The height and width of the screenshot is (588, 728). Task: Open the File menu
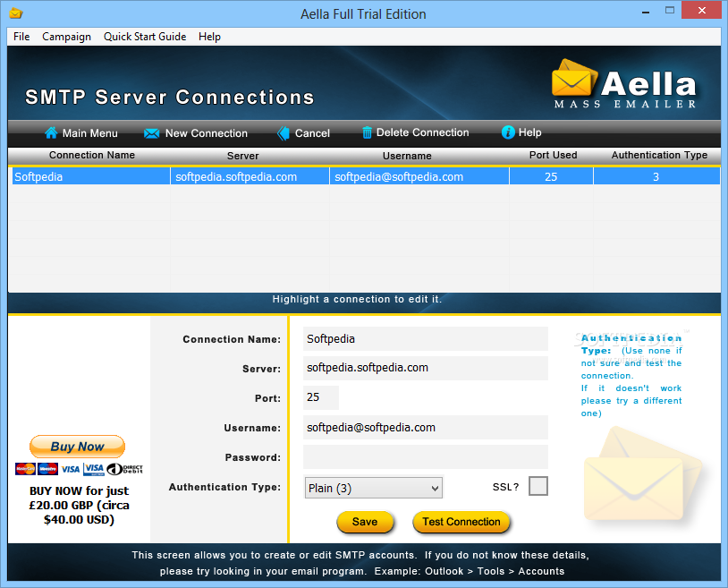point(21,37)
